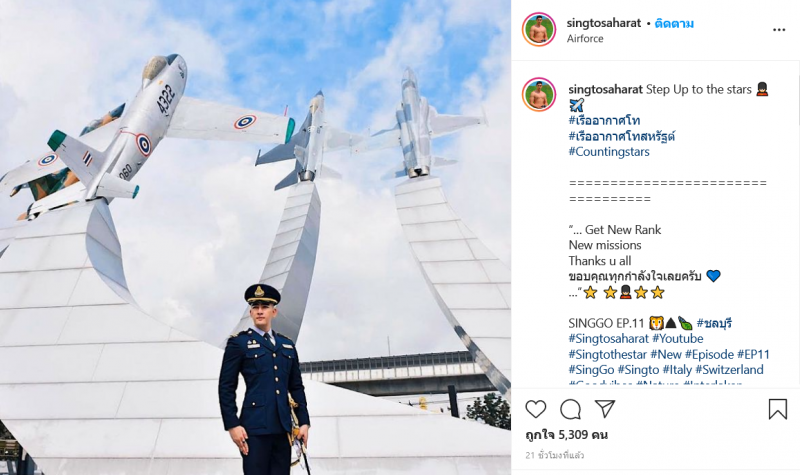800x475 pixels.
Task: Follow the account via ติดตาม link
Action: [674, 23]
